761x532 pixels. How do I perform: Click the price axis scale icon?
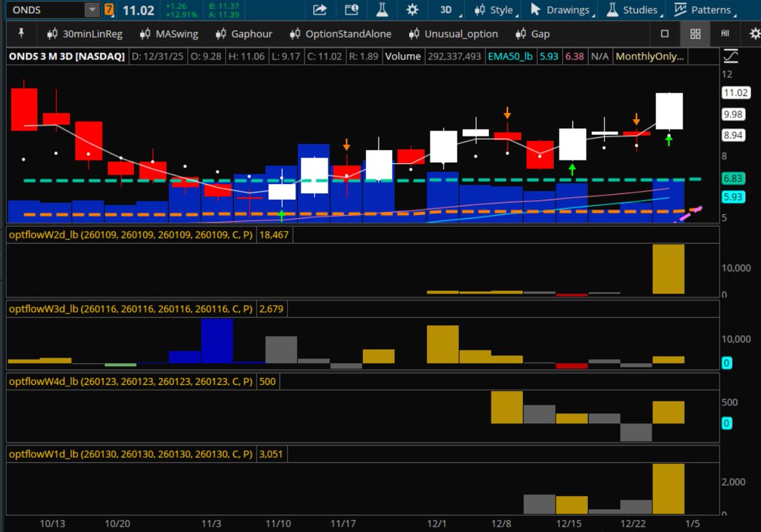click(730, 56)
